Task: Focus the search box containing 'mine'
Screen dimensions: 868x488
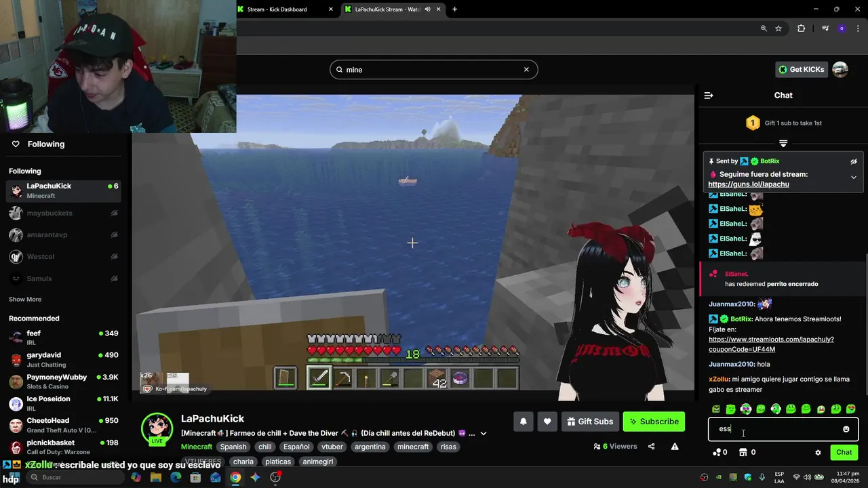Action: coord(434,69)
